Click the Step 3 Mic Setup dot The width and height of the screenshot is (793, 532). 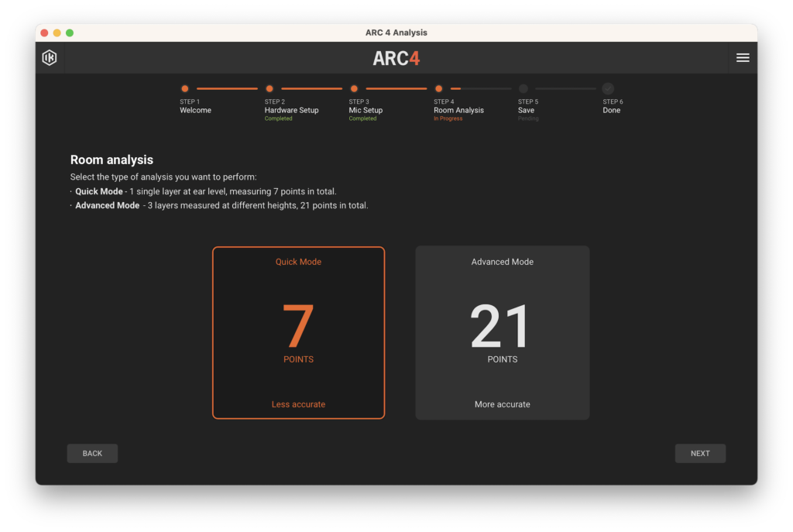(x=354, y=89)
